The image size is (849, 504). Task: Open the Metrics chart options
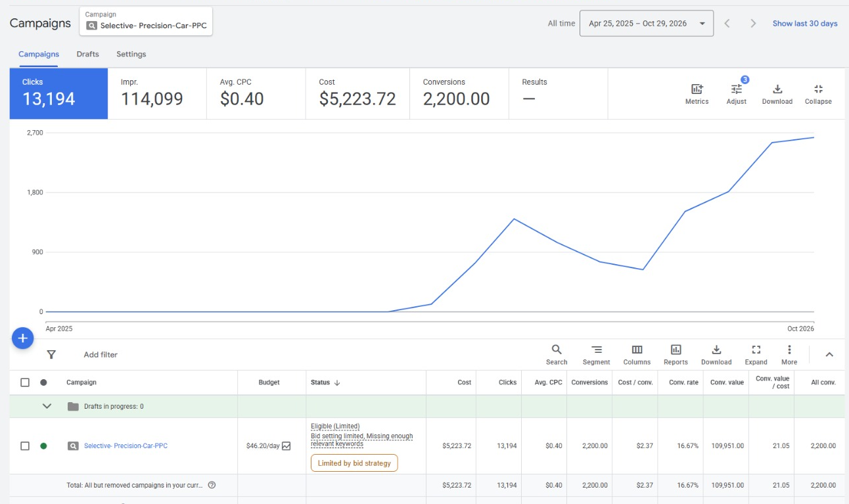click(697, 94)
